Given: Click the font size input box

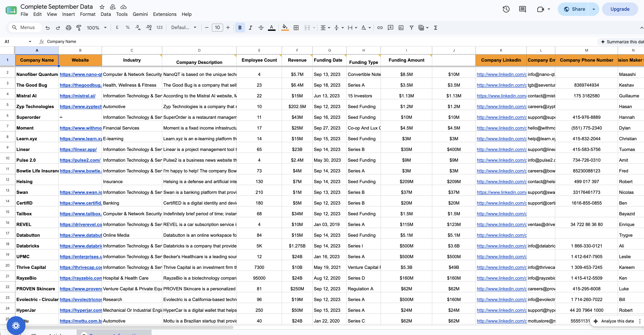Looking at the screenshot, I should [x=217, y=27].
